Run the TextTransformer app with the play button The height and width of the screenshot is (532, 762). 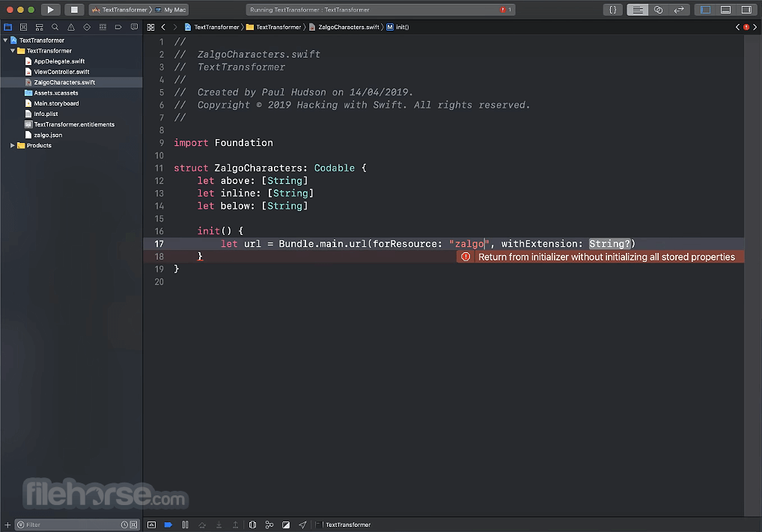click(x=51, y=9)
